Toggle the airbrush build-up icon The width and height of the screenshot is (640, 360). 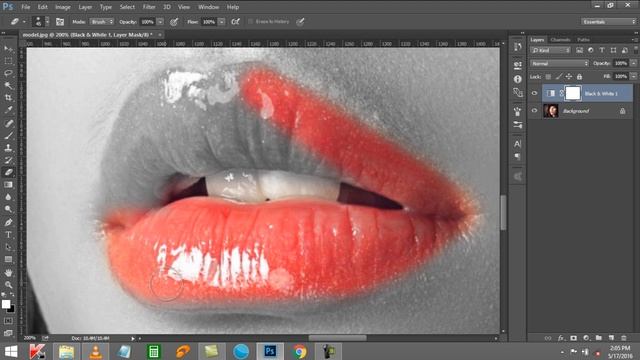(236, 22)
